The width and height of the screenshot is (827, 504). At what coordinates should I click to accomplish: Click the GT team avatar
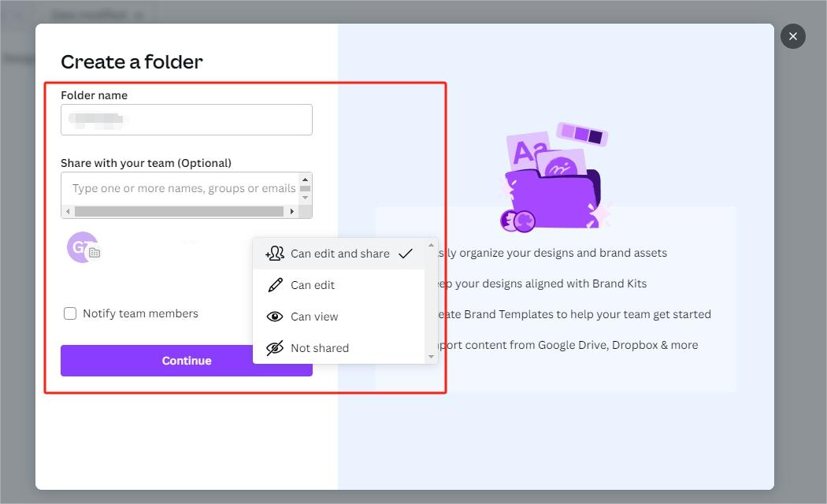(x=82, y=247)
